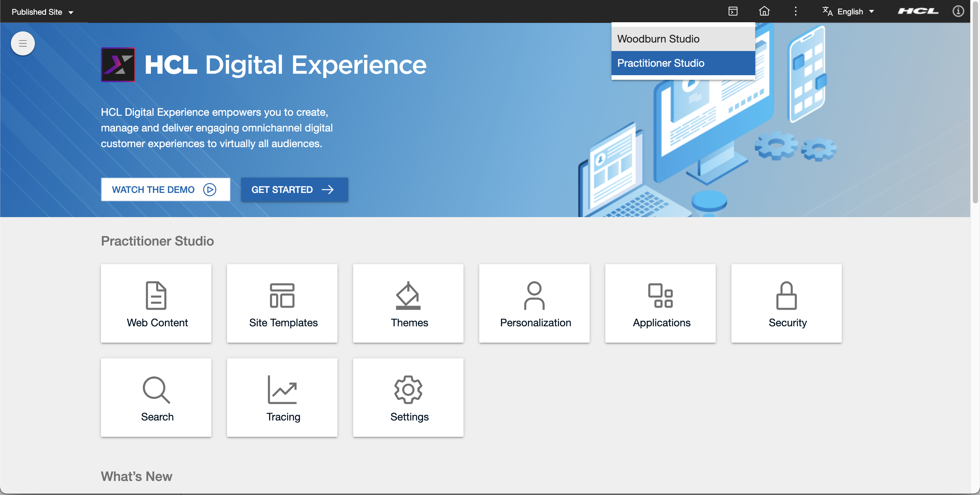This screenshot has width=980, height=495.
Task: Open the English language dropdown
Action: click(x=849, y=12)
